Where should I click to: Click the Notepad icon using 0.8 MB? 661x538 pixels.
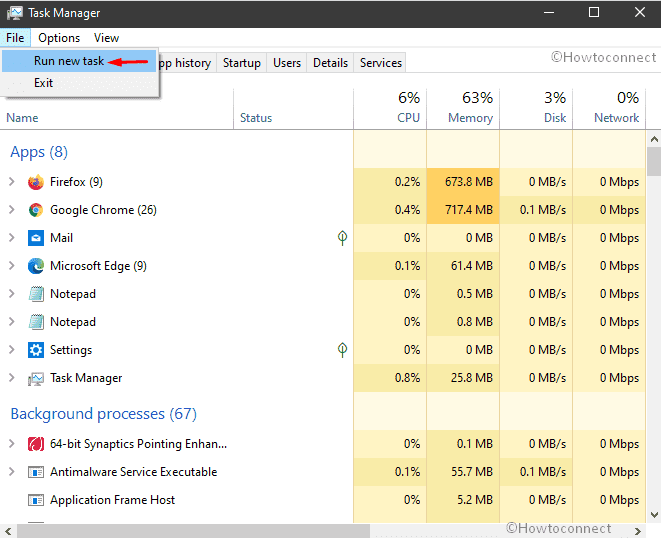(x=36, y=322)
